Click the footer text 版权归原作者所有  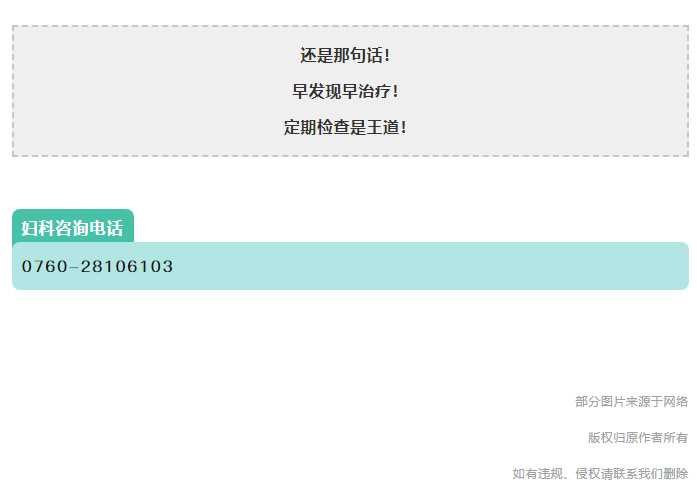637,438
